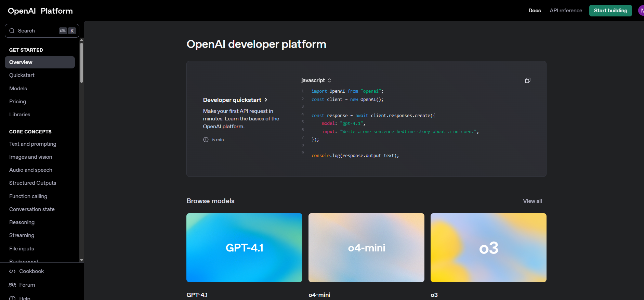Open Conversation state page

point(32,209)
